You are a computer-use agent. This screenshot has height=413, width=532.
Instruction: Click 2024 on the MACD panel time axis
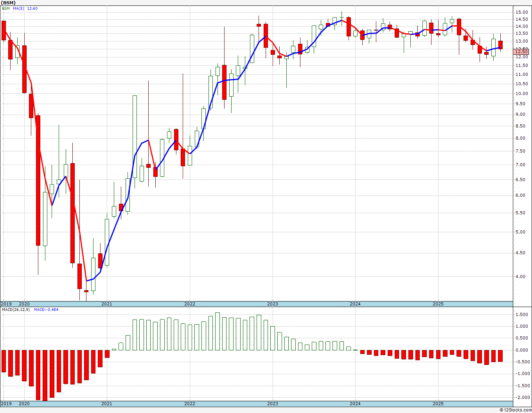(x=355, y=404)
